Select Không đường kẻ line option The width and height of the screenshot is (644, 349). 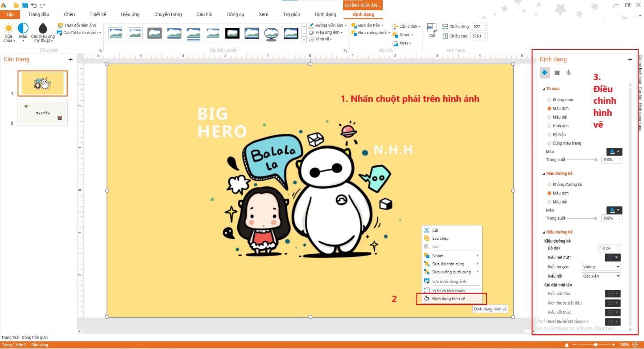point(564,185)
